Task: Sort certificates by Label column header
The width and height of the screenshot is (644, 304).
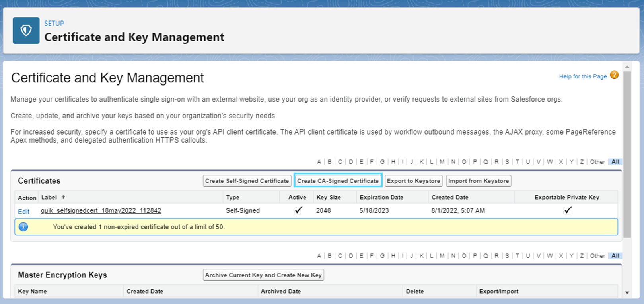Action: (49, 197)
